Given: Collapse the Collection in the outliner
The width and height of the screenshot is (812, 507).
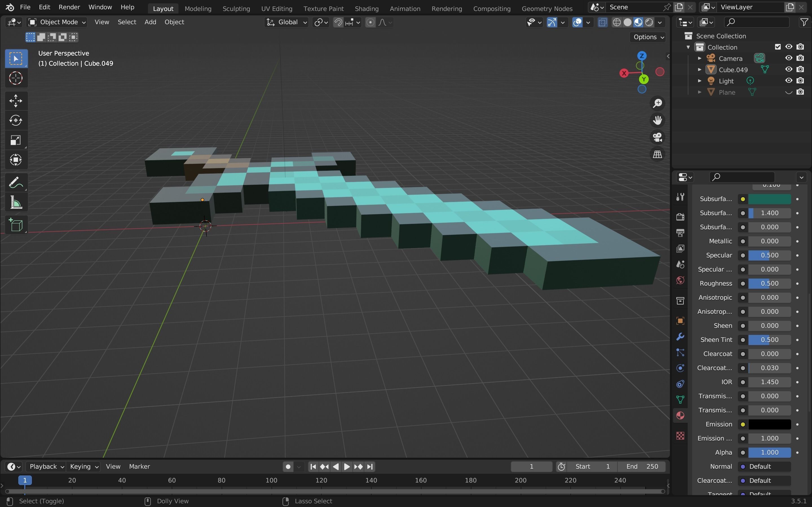Looking at the screenshot, I should click(x=688, y=47).
